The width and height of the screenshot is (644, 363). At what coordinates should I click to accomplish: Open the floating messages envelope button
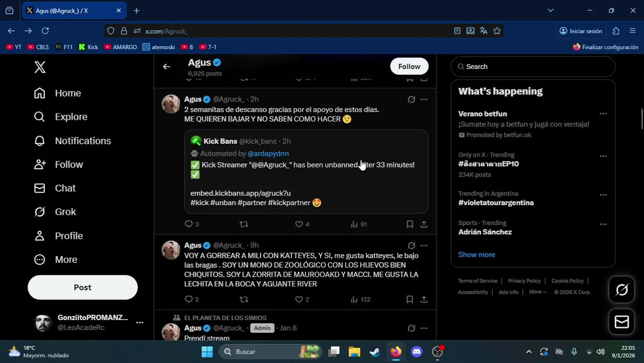coord(622,322)
